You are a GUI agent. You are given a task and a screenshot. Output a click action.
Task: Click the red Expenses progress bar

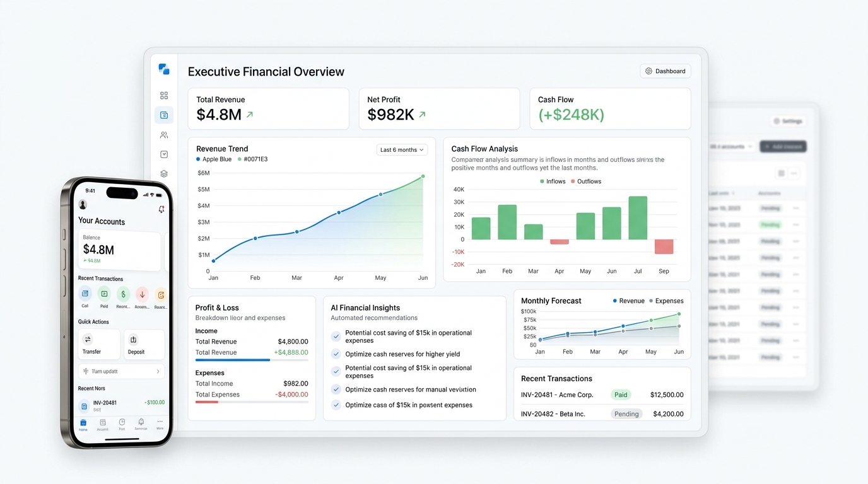[x=207, y=402]
